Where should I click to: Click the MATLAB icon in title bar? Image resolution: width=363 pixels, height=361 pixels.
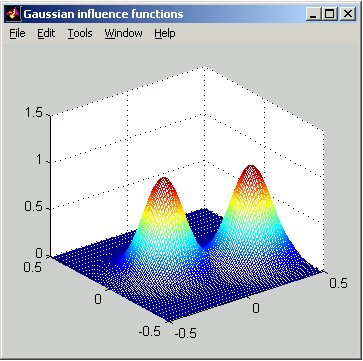click(x=13, y=14)
